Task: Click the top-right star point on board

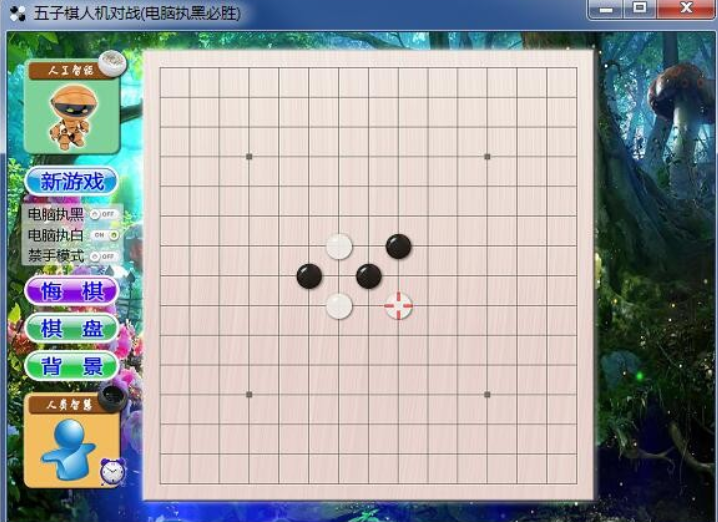Action: pyautogui.click(x=487, y=157)
